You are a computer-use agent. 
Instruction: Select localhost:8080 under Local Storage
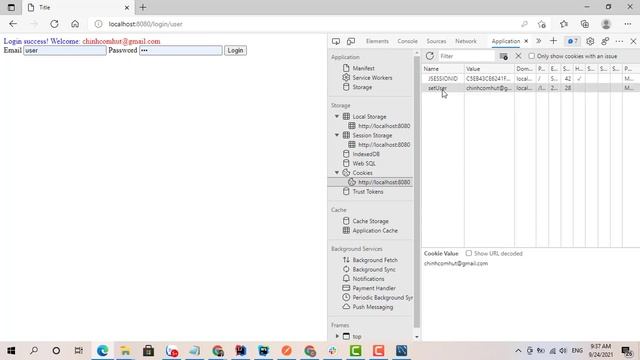tap(384, 126)
